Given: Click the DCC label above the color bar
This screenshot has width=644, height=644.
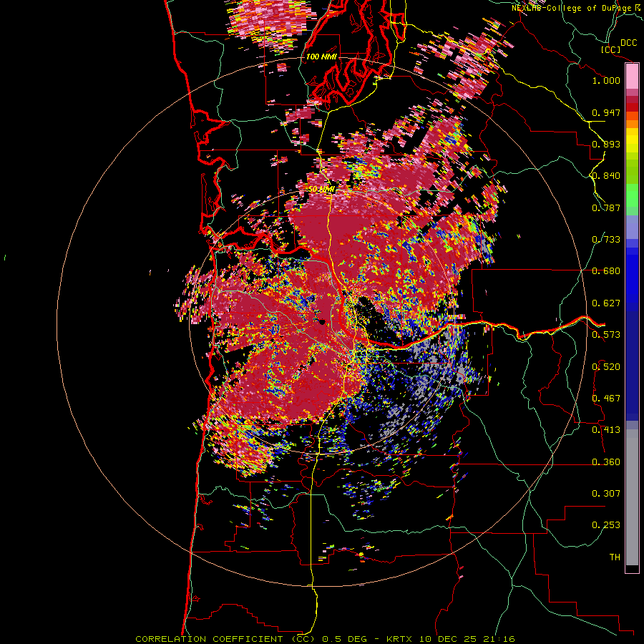Looking at the screenshot, I should tap(628, 43).
